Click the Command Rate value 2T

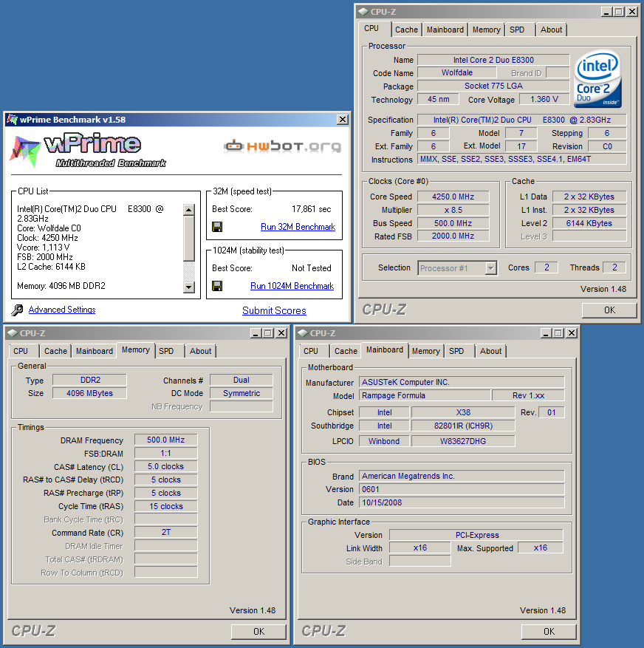(x=166, y=532)
